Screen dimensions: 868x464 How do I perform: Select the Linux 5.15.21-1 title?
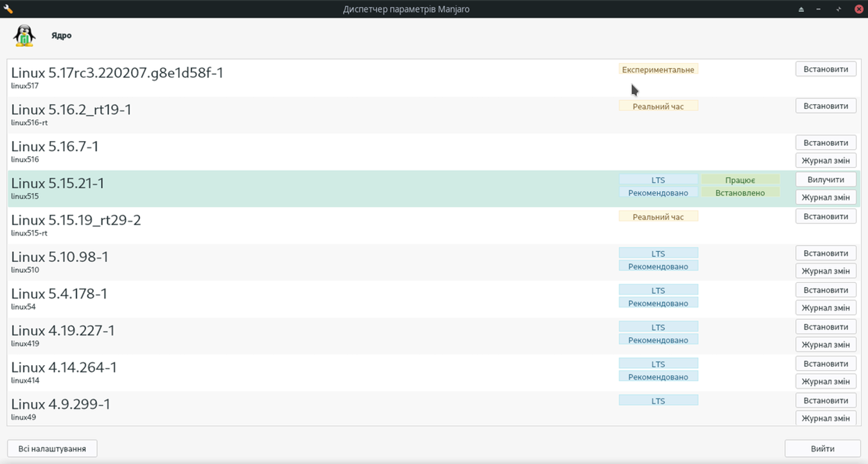pyautogui.click(x=57, y=183)
